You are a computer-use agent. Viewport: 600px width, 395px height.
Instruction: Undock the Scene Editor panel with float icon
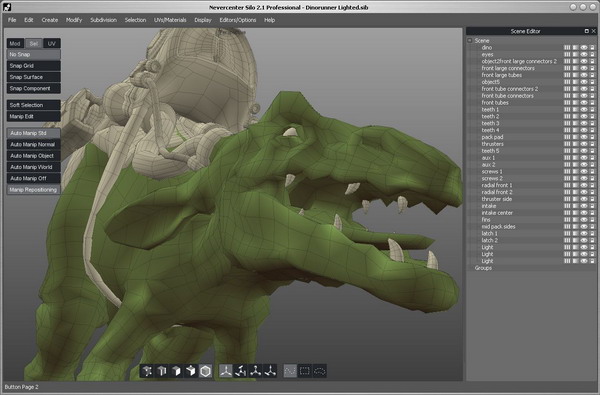pos(587,31)
